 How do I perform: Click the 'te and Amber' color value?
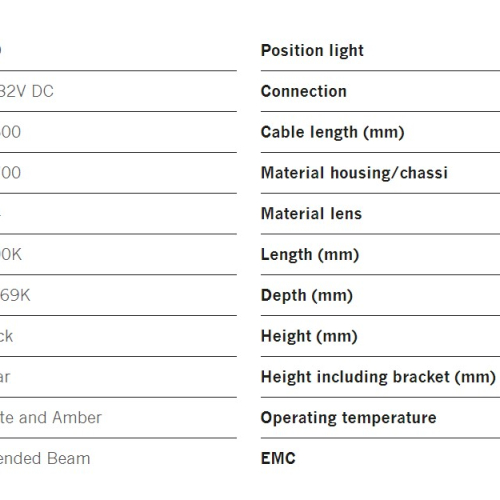tap(51, 418)
